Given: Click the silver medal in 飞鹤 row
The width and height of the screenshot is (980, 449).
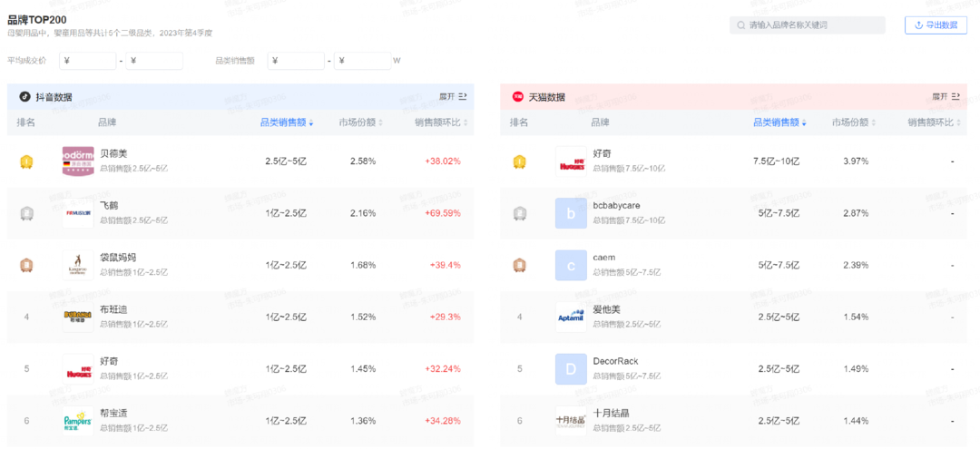Looking at the screenshot, I should tap(26, 213).
